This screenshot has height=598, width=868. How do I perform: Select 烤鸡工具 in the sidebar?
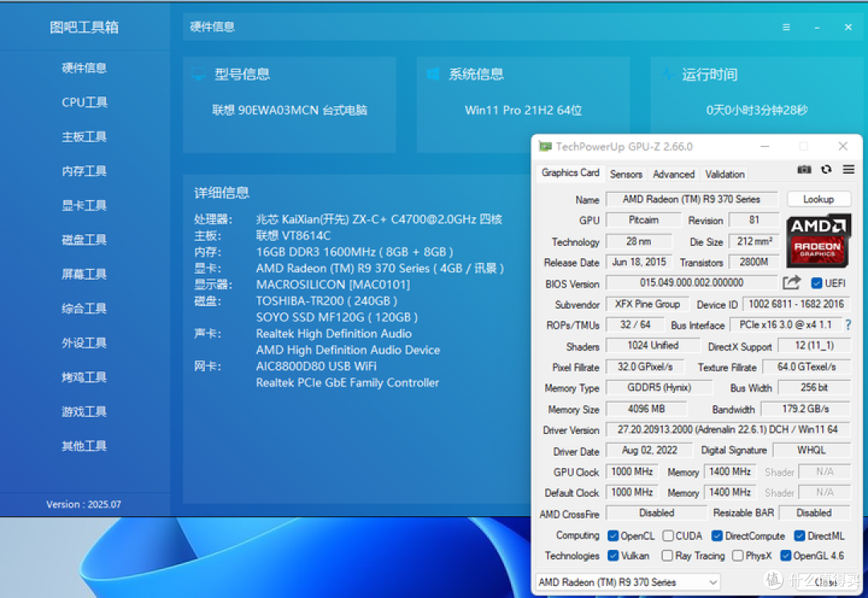pos(84,377)
